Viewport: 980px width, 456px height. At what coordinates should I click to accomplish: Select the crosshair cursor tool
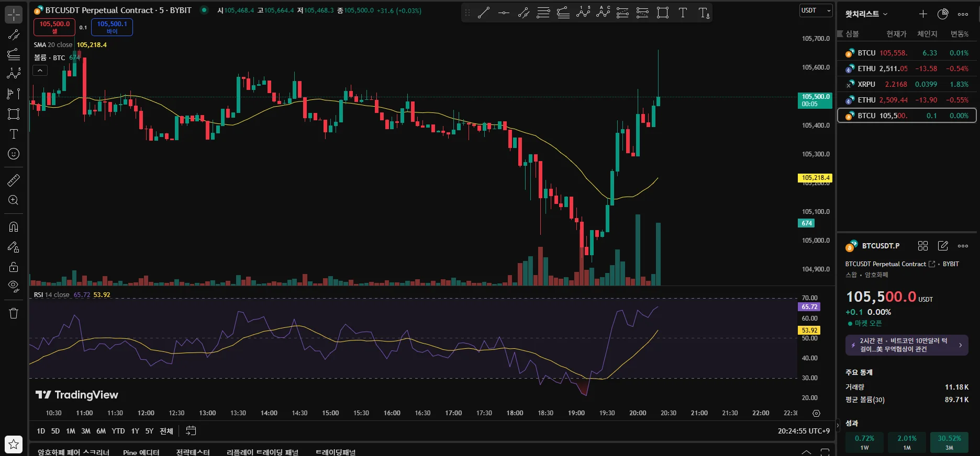14,14
